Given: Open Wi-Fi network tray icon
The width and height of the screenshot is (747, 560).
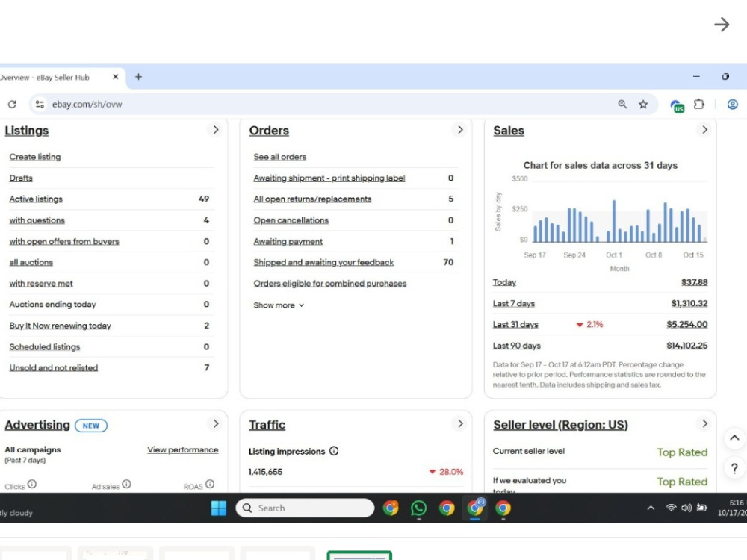Looking at the screenshot, I should pyautogui.click(x=671, y=508).
